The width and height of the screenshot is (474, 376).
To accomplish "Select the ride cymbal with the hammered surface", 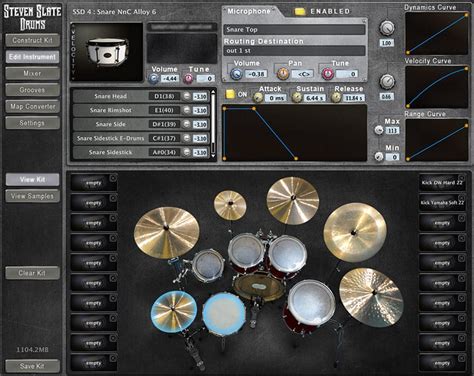I will pyautogui.click(x=371, y=297).
